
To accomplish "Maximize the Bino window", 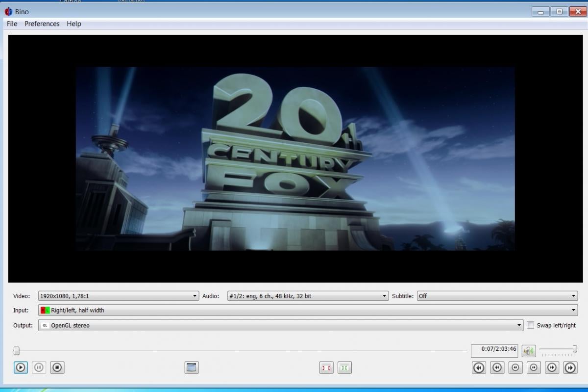I will click(559, 12).
